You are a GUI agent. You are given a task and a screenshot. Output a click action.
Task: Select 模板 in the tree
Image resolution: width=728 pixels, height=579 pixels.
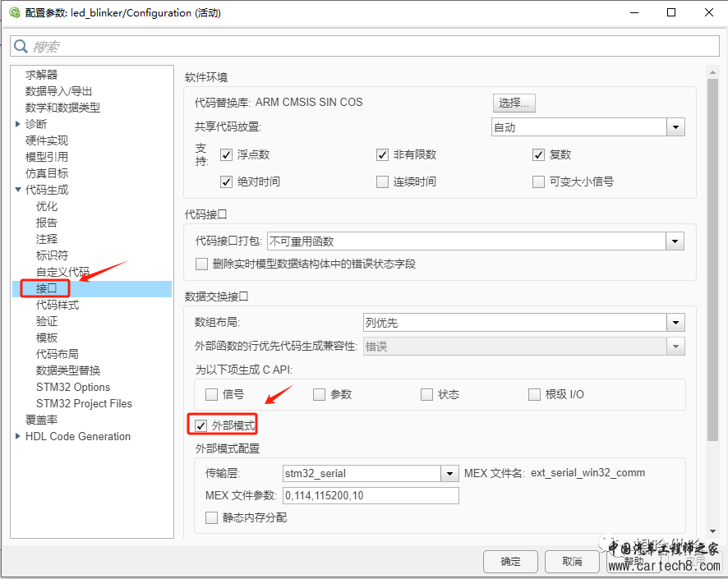point(47,338)
